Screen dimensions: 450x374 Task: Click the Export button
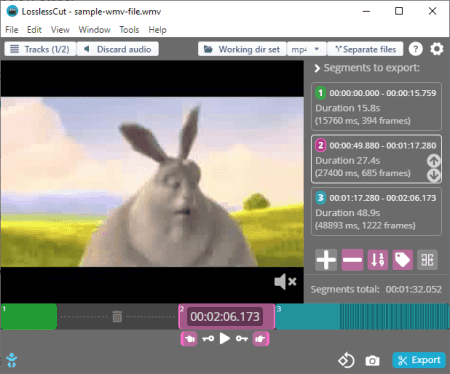pos(419,360)
